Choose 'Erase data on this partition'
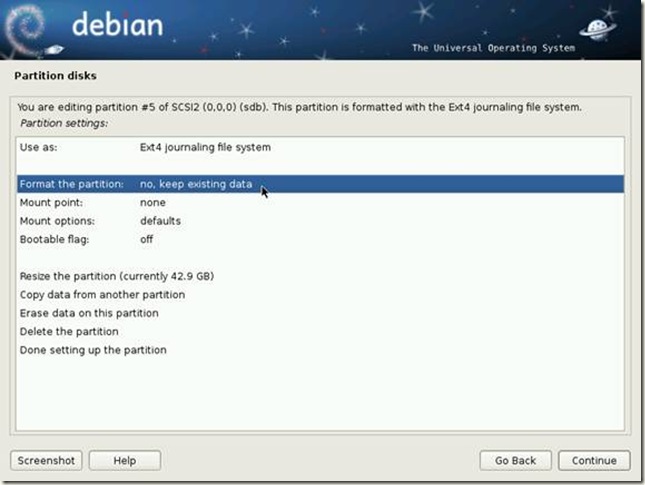This screenshot has height=485, width=645. pos(320,313)
